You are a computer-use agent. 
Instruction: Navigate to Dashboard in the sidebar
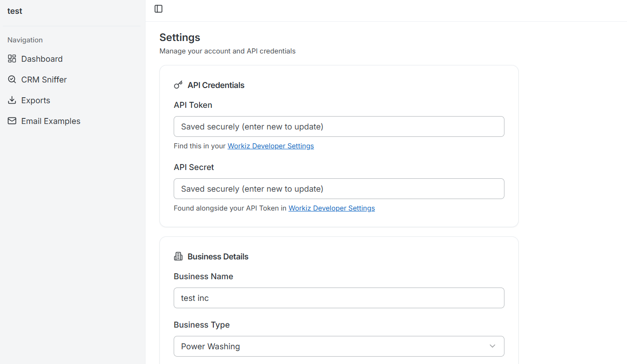(41, 59)
